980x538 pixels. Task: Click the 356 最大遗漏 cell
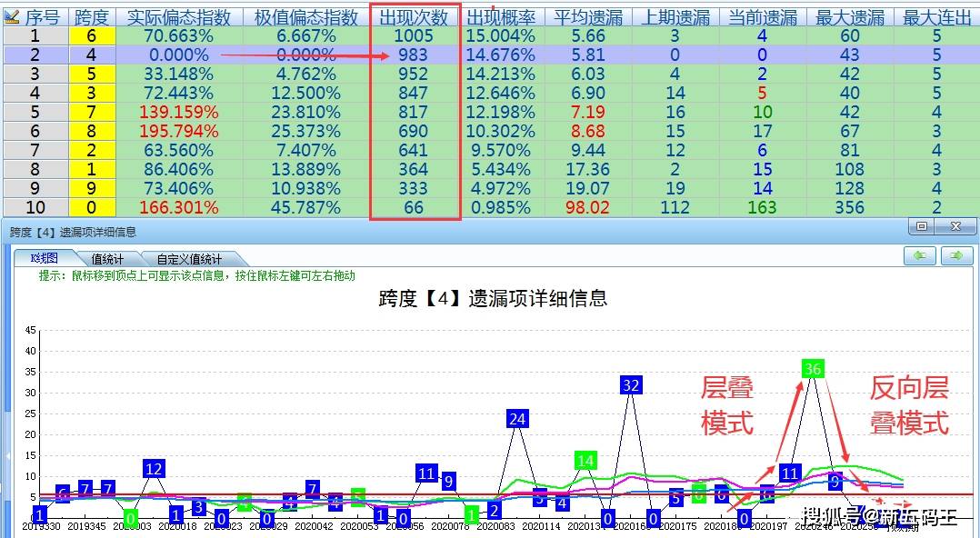[849, 207]
